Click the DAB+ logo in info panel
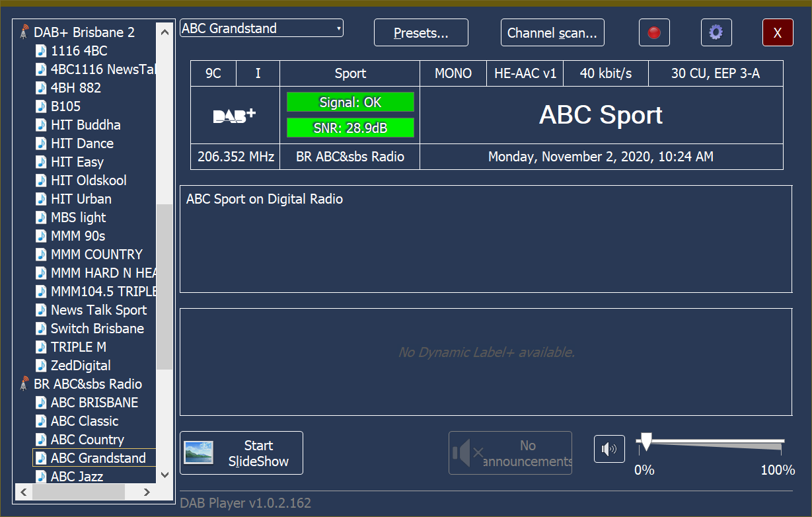 click(235, 116)
